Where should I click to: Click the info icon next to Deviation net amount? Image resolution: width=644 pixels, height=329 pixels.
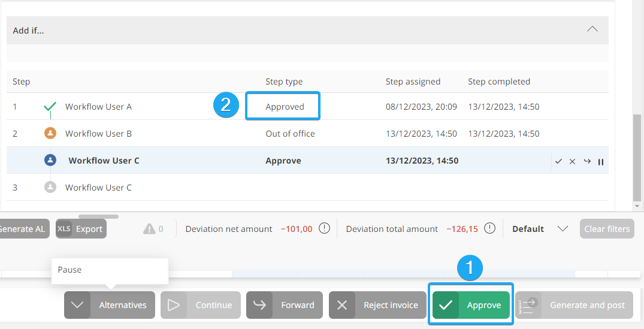tap(324, 228)
